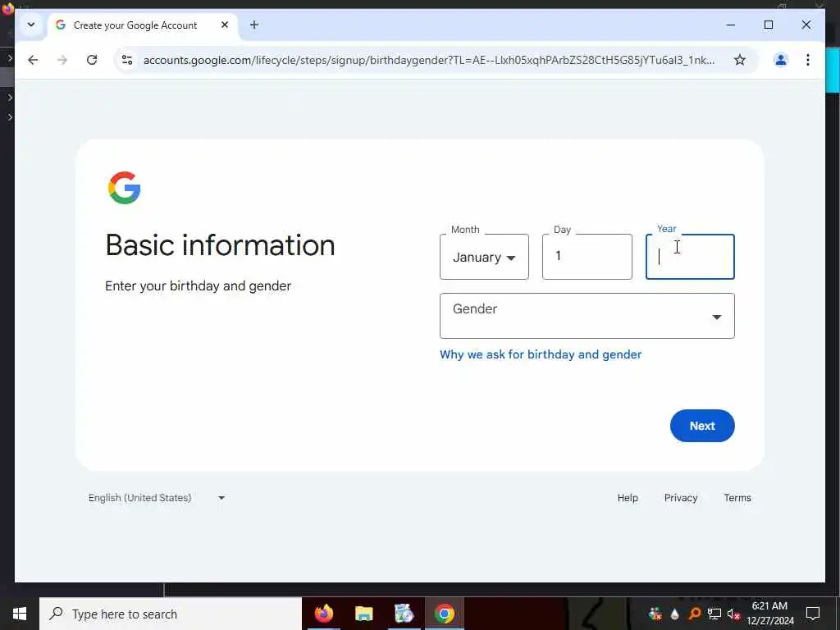
Task: Open the Windows Start menu
Action: 20,614
